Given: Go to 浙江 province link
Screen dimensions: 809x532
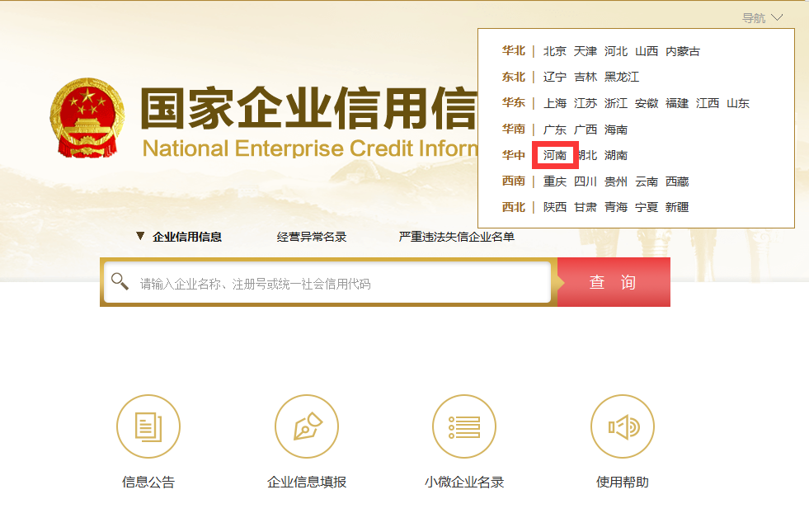Looking at the screenshot, I should [x=616, y=103].
